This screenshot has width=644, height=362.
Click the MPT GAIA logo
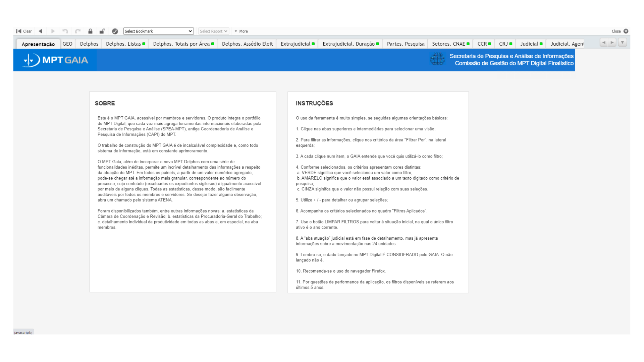pyautogui.click(x=55, y=60)
